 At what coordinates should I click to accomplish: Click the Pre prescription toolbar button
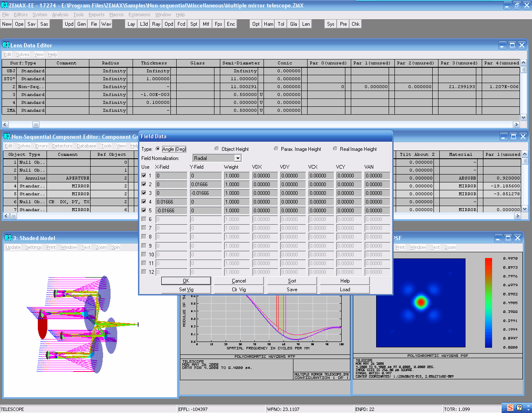[343, 24]
